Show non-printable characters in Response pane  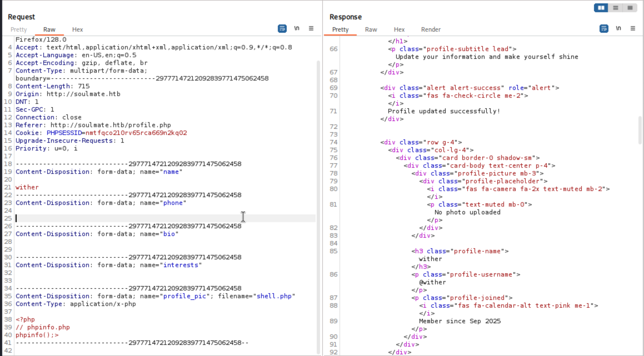pos(618,29)
